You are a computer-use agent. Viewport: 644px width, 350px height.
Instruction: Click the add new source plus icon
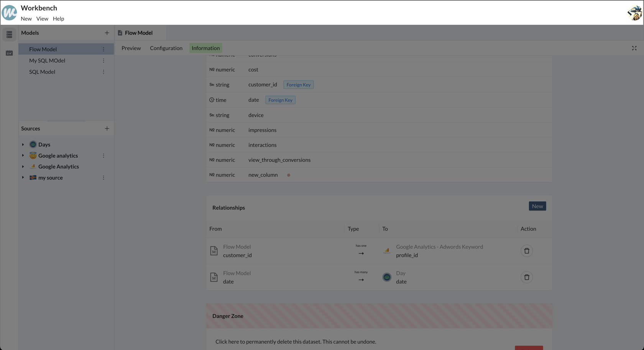(107, 129)
